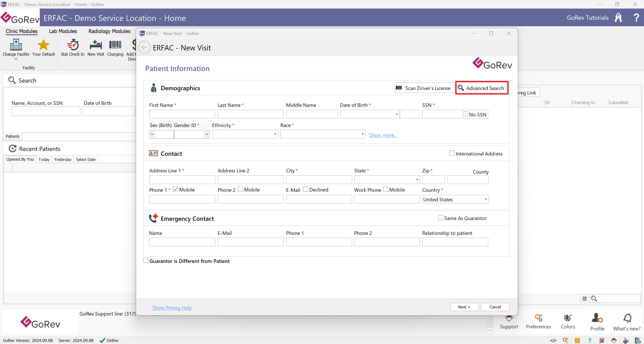Enable International Address checkbox

452,153
